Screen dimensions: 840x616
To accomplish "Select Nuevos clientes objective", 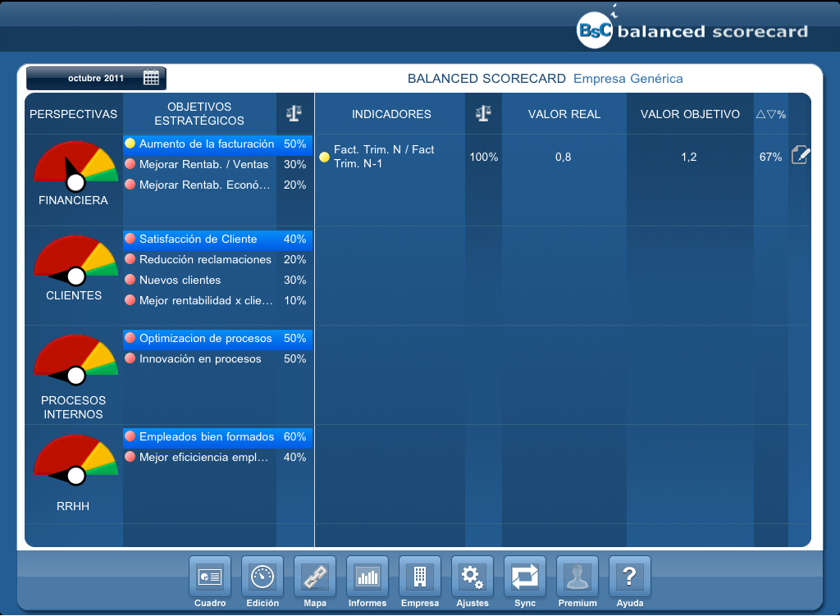I will pos(180,281).
